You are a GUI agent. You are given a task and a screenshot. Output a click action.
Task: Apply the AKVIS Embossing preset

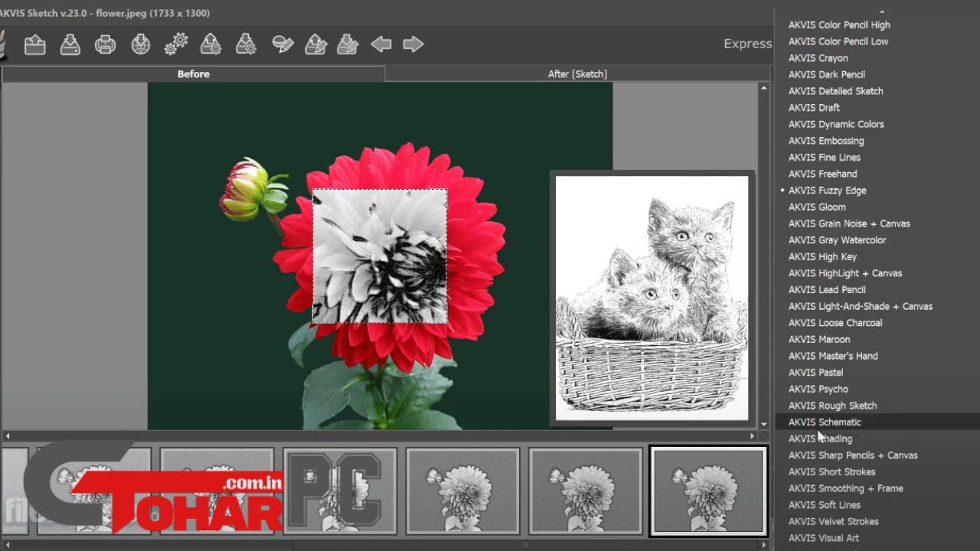click(x=826, y=141)
